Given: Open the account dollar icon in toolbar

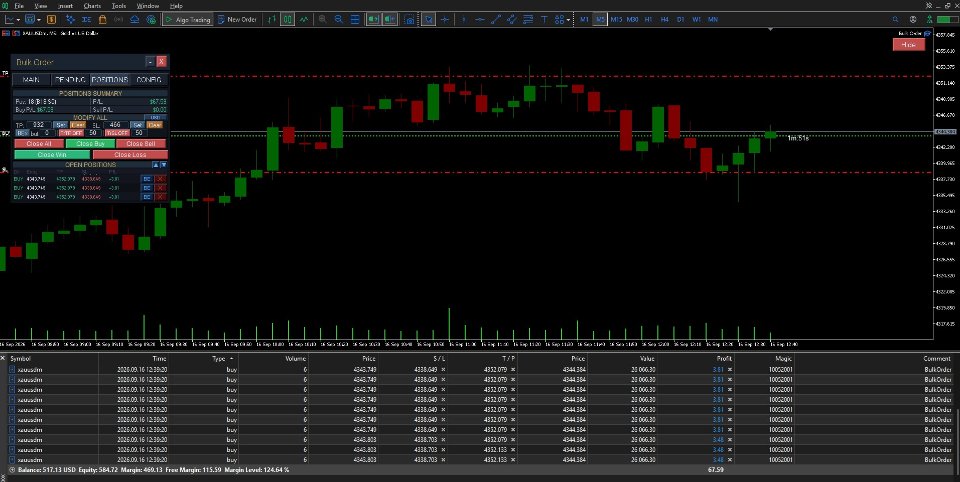Looking at the screenshot, I should click(x=51, y=20).
